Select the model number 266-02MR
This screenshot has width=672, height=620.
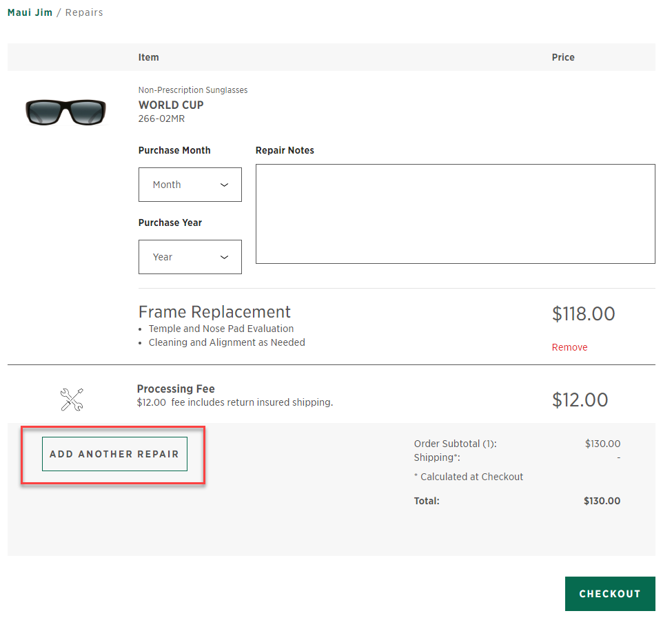[161, 118]
